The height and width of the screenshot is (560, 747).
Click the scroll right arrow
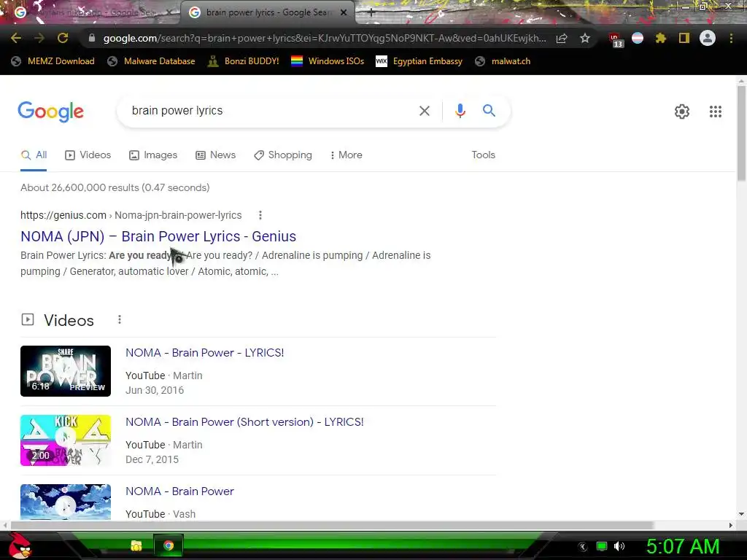(x=731, y=525)
